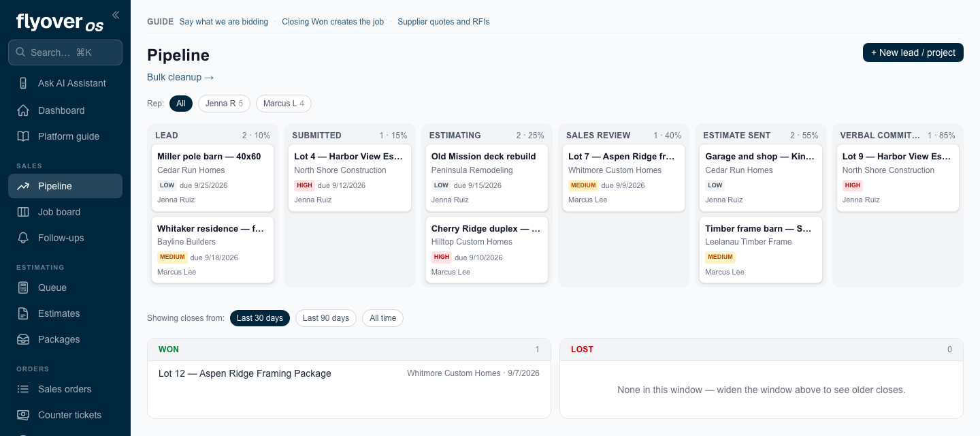Viewport: 980px width, 436px height.
Task: Click HIGH badge on Cherry Ridge duplex card
Action: [442, 257]
